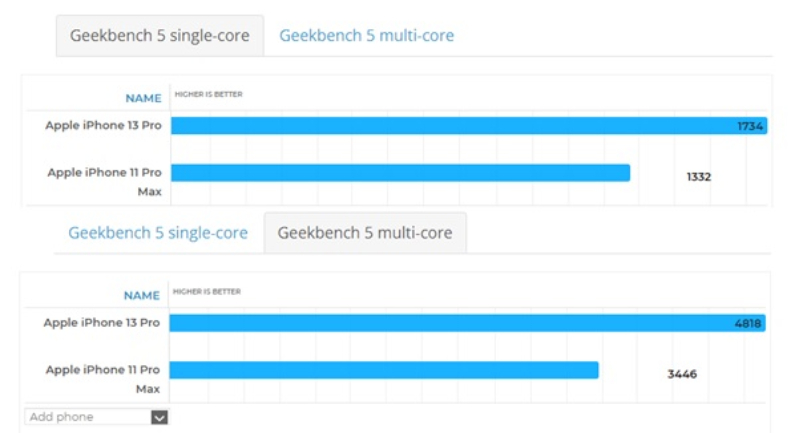
Task: Open the Add phone dropdown arrow
Action: tap(159, 417)
